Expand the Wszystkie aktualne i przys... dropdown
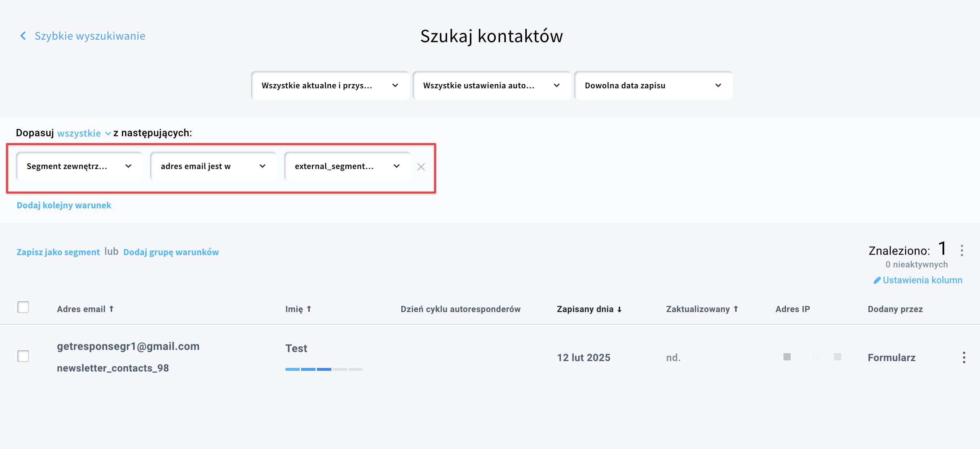 [330, 85]
